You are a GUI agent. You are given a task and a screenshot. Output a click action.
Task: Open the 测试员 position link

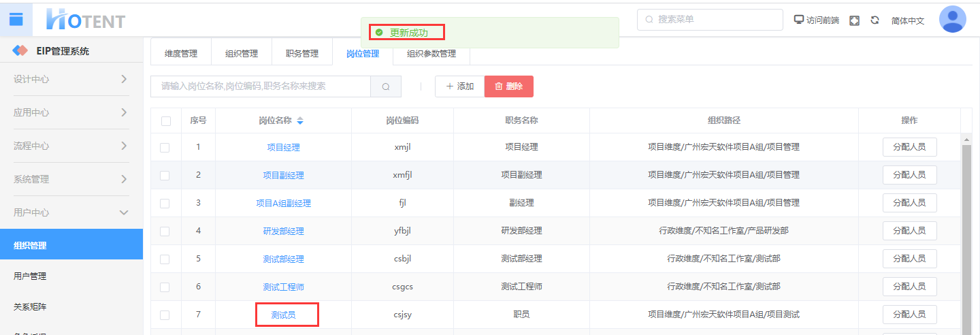click(x=283, y=315)
